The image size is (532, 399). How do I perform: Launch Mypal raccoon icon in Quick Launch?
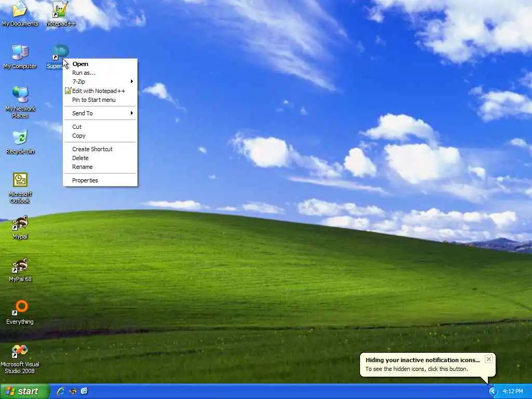click(x=73, y=391)
